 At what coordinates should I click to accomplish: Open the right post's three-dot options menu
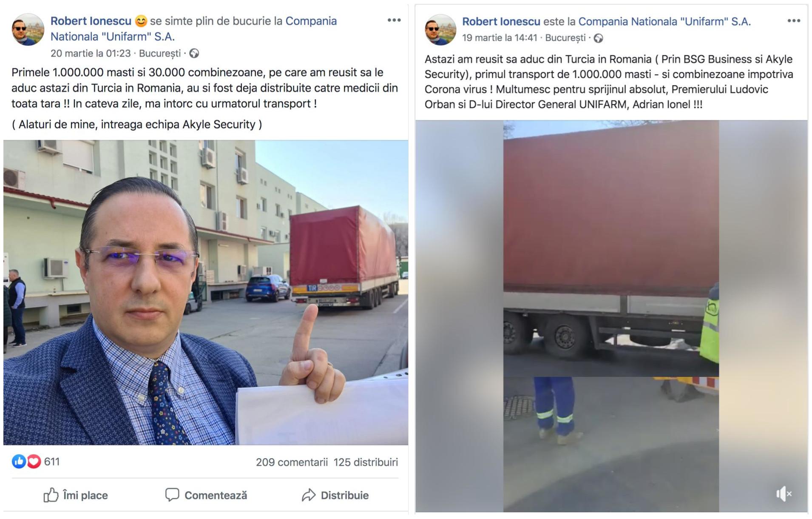coord(793,20)
